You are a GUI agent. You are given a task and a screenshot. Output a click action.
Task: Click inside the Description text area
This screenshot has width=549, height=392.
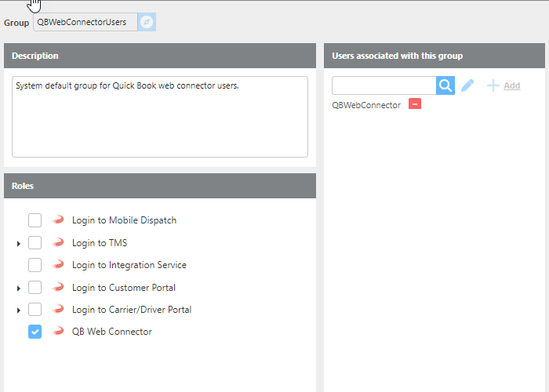(x=160, y=117)
